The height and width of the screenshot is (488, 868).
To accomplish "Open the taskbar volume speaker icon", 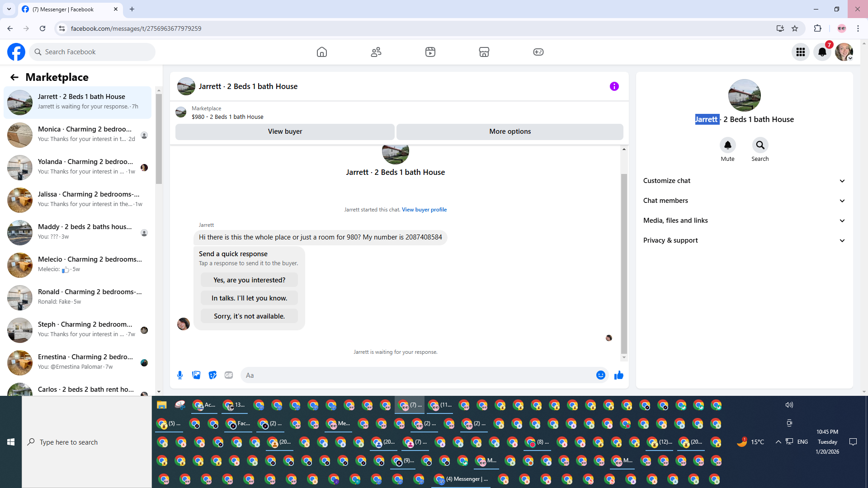I will pyautogui.click(x=789, y=405).
